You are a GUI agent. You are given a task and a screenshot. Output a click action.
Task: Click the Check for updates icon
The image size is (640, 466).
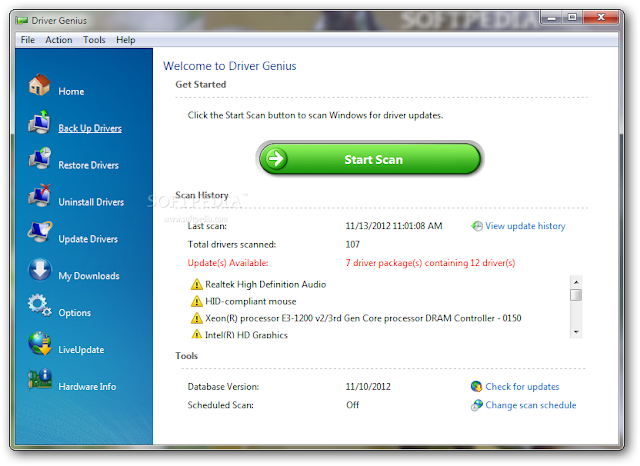476,386
